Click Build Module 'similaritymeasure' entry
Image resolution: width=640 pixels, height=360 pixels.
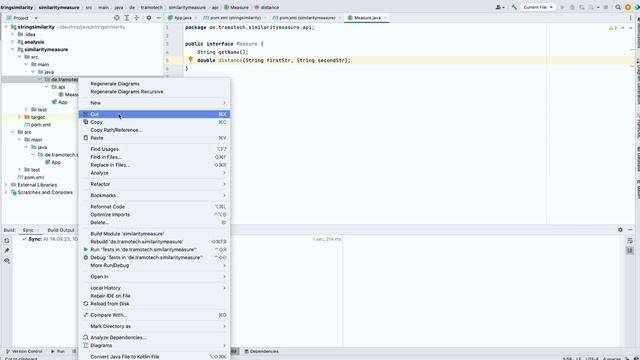coord(154,234)
